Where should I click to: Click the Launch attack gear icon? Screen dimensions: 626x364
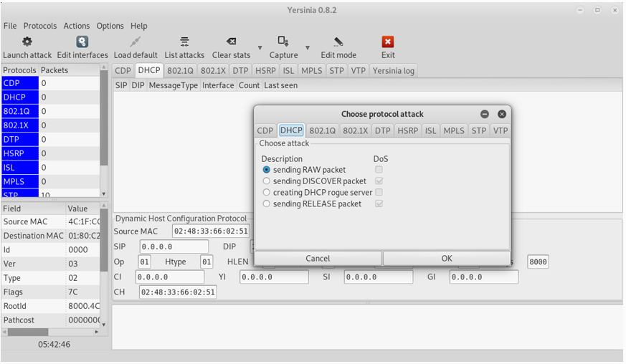pos(27,42)
